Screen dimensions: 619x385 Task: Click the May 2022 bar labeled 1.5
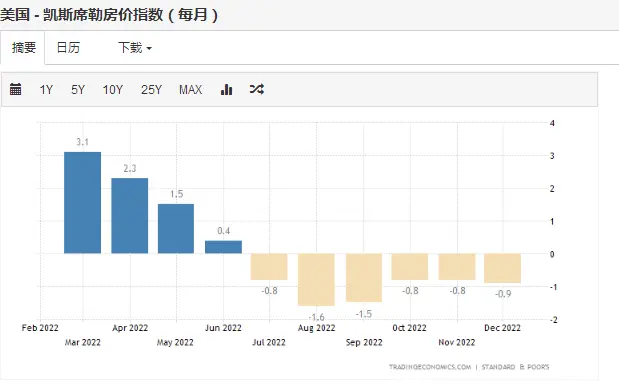point(176,229)
